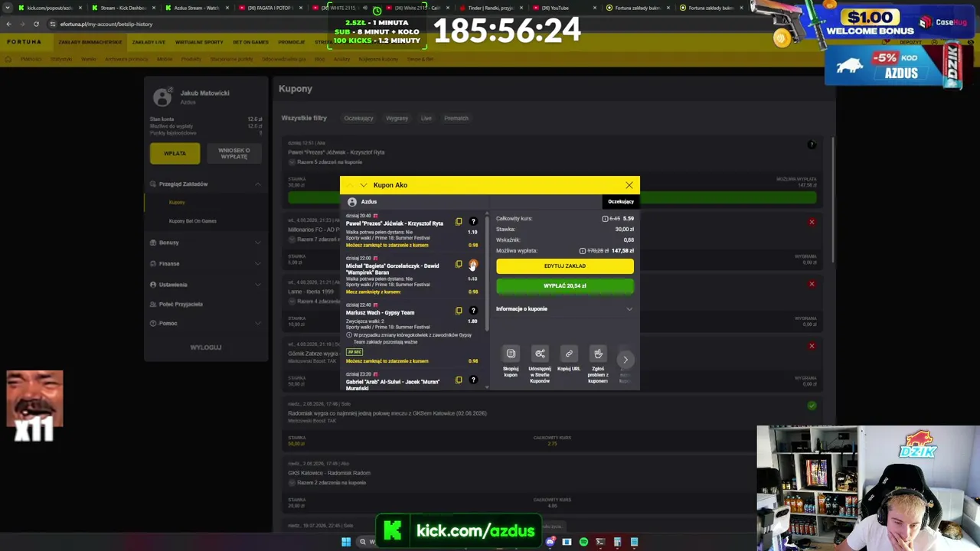Share coupon via Udostępnij w Strefie Kuponów
Viewport: 980px width, 551px height.
pyautogui.click(x=540, y=354)
